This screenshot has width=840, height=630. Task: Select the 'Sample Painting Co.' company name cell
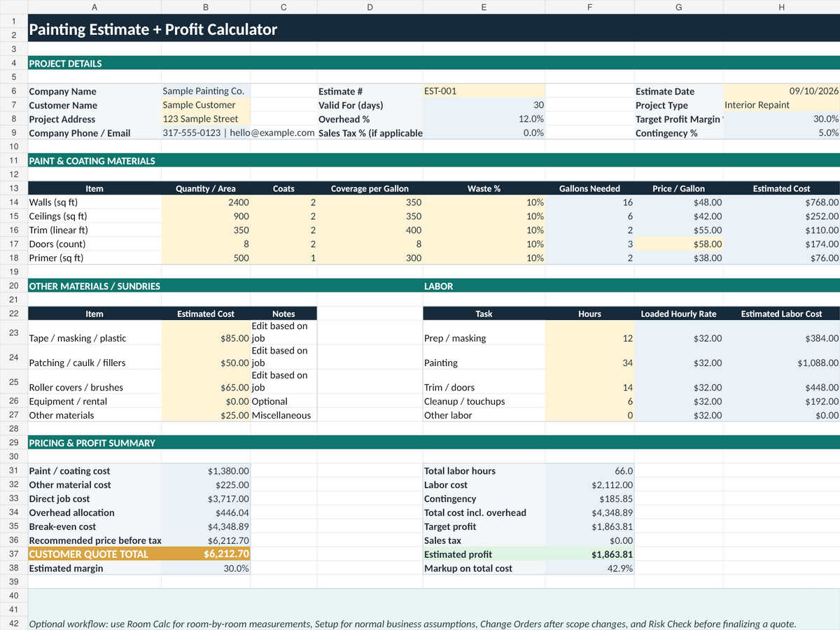coord(205,91)
